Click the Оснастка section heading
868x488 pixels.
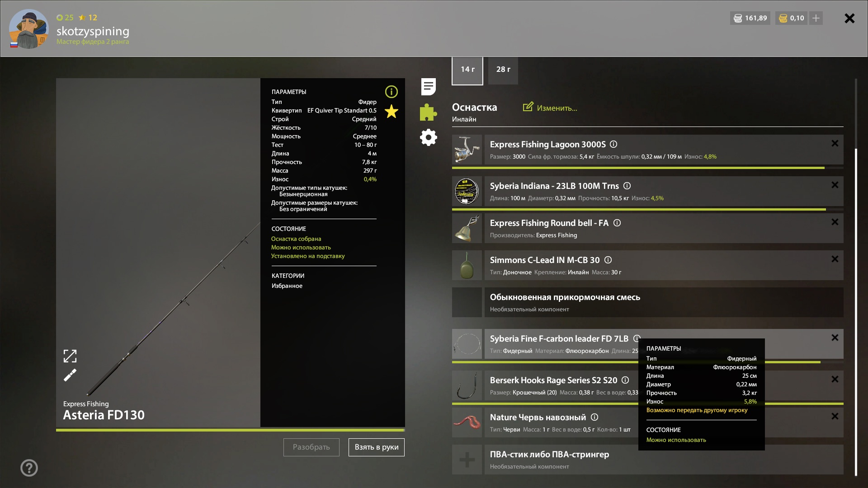(x=474, y=107)
